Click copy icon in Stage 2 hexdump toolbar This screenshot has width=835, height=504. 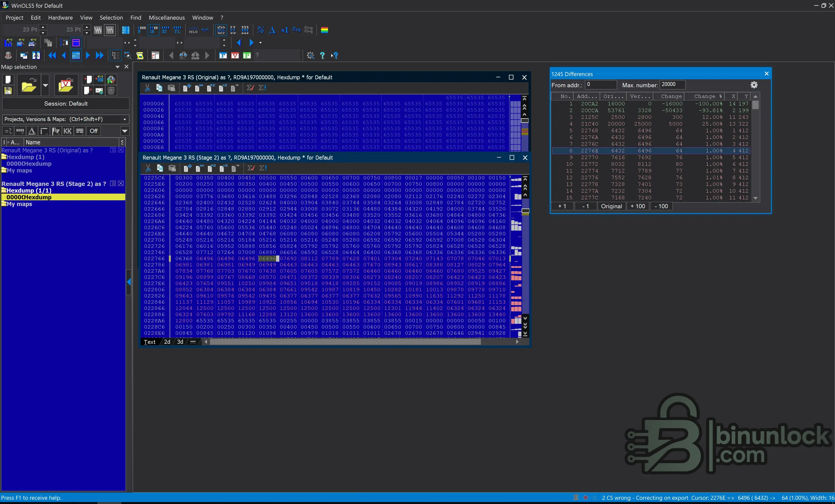[x=160, y=168]
